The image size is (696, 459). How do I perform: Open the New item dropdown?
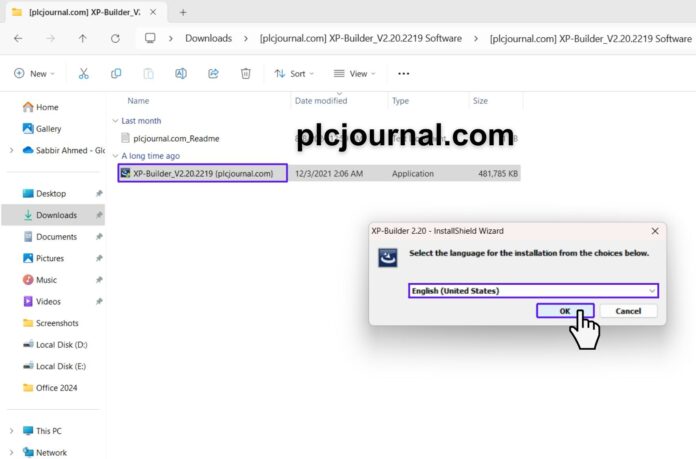pos(34,74)
